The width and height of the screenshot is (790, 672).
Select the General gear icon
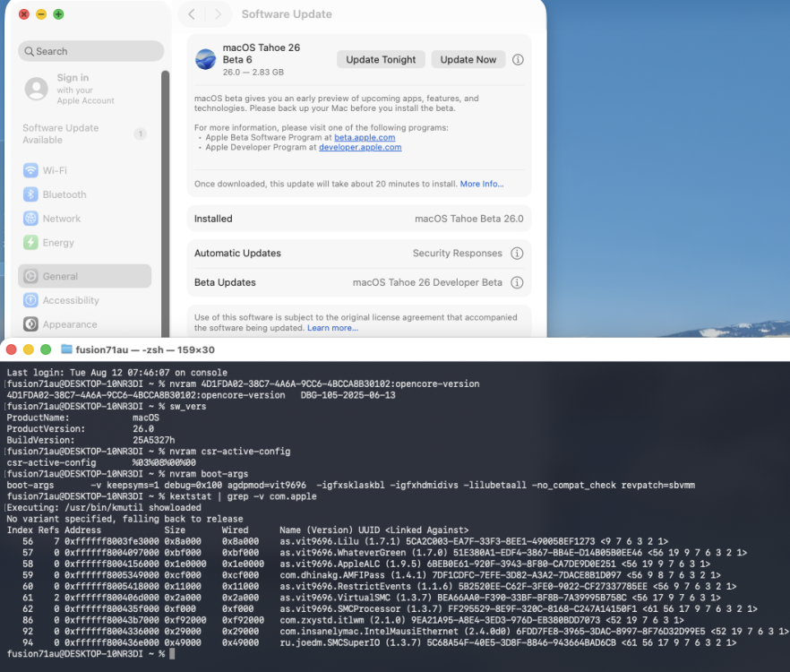tap(30, 276)
